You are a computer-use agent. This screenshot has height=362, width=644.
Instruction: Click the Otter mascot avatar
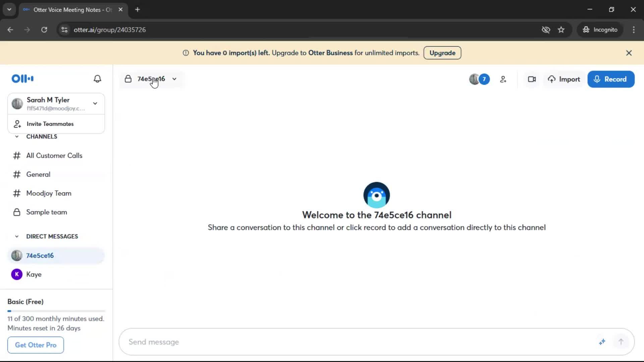pyautogui.click(x=376, y=195)
